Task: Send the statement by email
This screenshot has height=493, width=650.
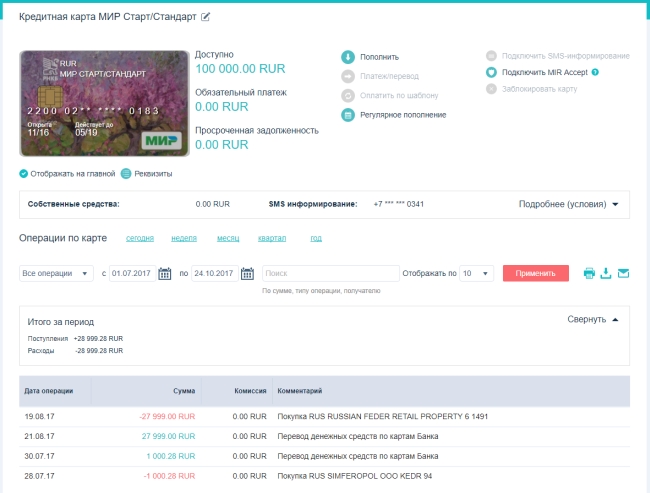Action: pos(623,273)
